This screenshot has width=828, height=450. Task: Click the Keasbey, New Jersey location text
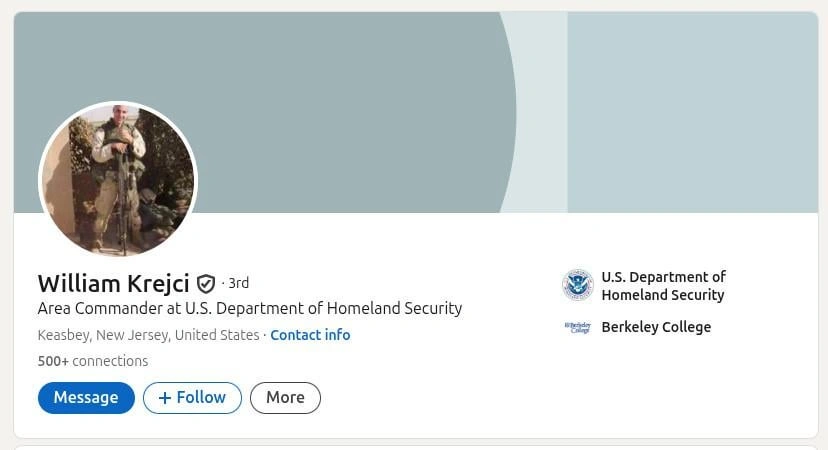148,335
